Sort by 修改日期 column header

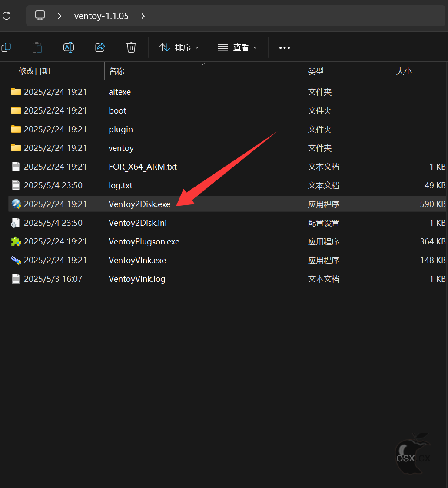coord(34,71)
